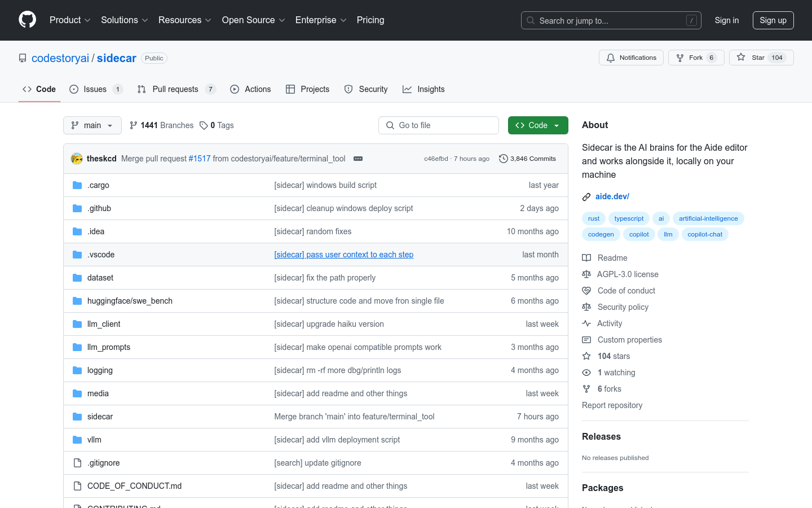Screen dimensions: 812x508
Task: Click the 1 watching link
Action: (609, 373)
